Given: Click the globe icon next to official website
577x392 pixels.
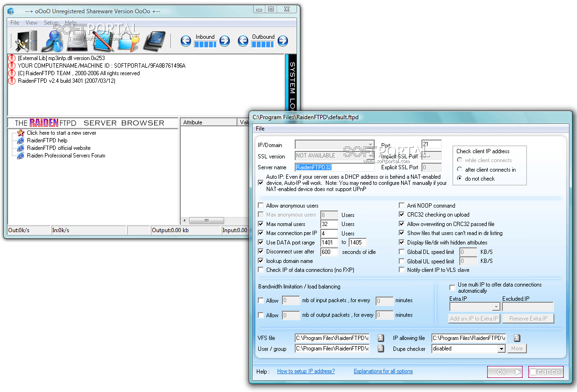Looking at the screenshot, I should [x=21, y=148].
